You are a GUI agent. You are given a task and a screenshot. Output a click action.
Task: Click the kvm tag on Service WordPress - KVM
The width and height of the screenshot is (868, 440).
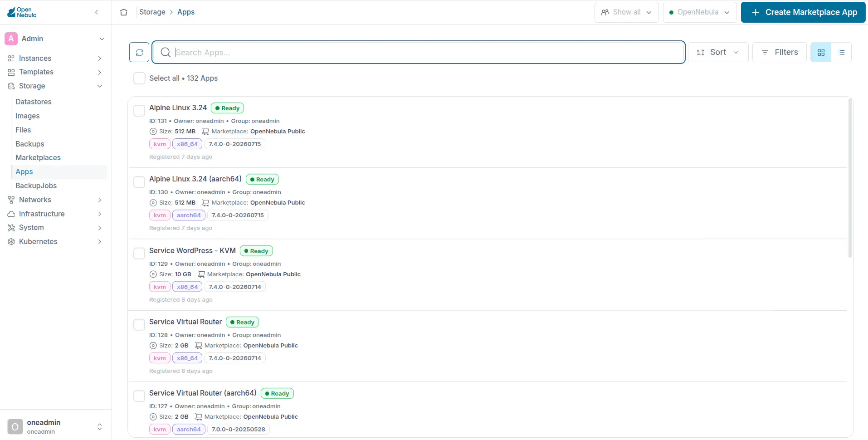pyautogui.click(x=160, y=287)
